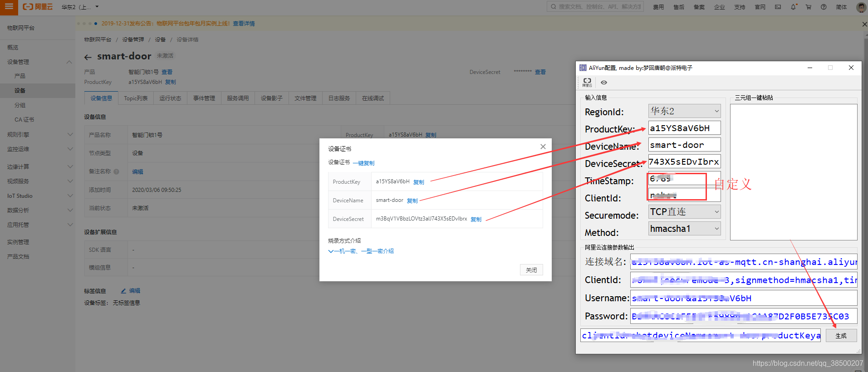Viewport: 868px width, 372px height.
Task: Click the eye icon in AliYun配置 toolbar
Action: [x=604, y=83]
